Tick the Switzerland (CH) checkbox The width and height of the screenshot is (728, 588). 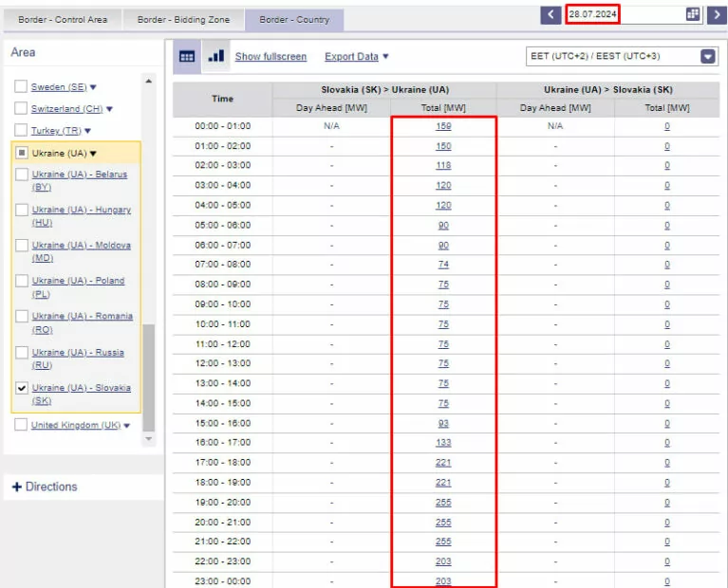tap(21, 108)
